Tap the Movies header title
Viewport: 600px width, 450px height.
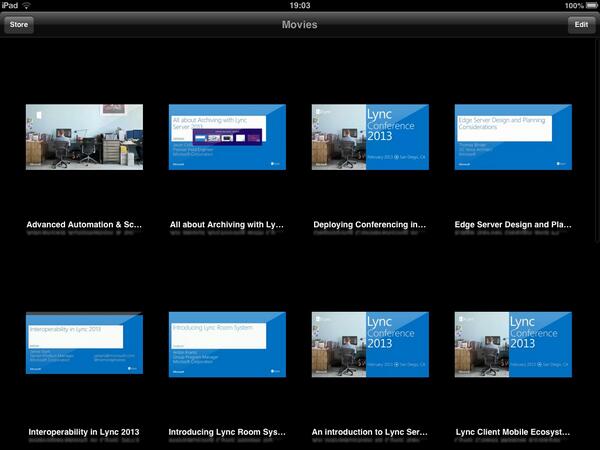coord(300,24)
